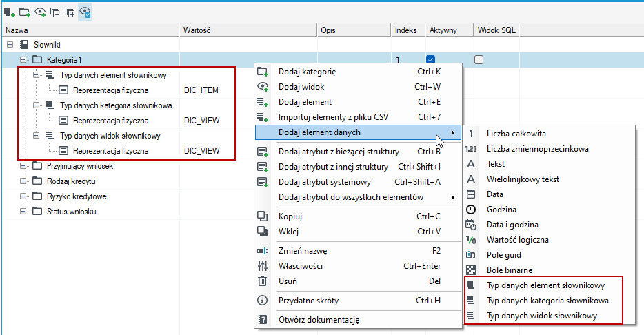Pick Liczba zmiennoprzecinkowa data type

tap(550, 149)
